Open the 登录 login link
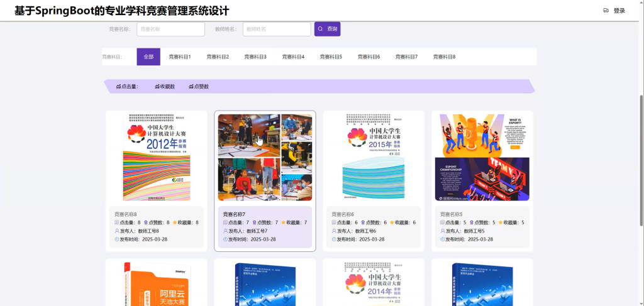 coord(619,11)
